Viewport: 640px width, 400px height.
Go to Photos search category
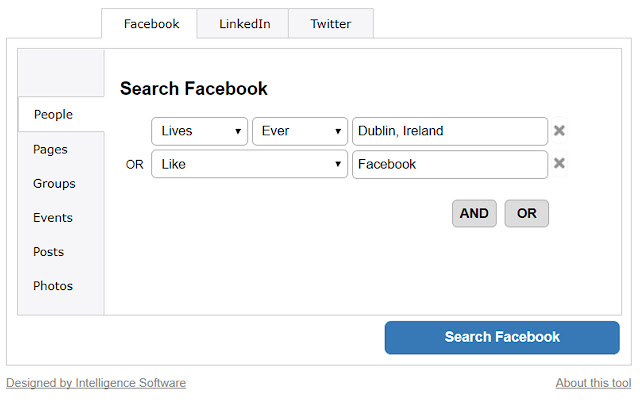coord(53,286)
